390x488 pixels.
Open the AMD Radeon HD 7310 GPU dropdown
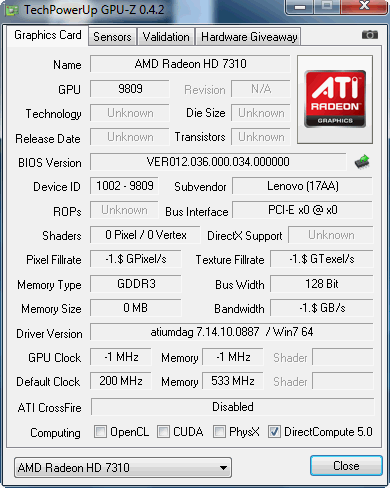click(123, 467)
